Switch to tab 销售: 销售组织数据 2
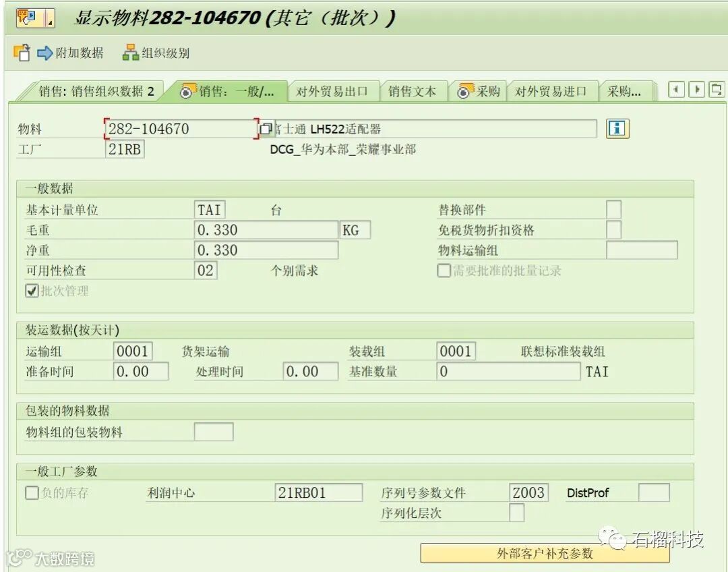The width and height of the screenshot is (728, 572). [96, 91]
